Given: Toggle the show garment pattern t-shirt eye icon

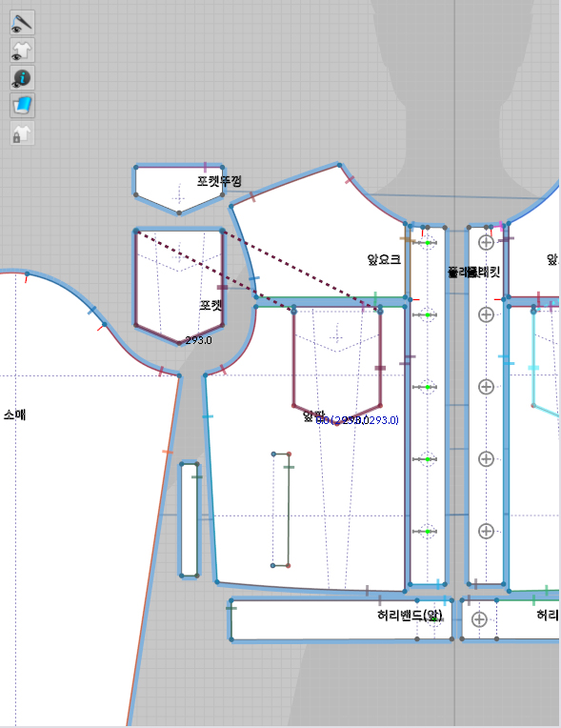Looking at the screenshot, I should point(22,51).
